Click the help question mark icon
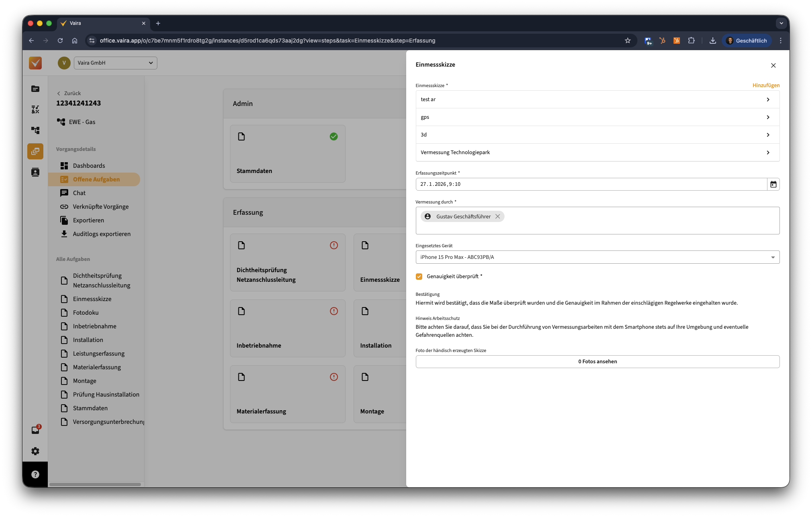Screen dimensions: 812x517 (x=35, y=474)
